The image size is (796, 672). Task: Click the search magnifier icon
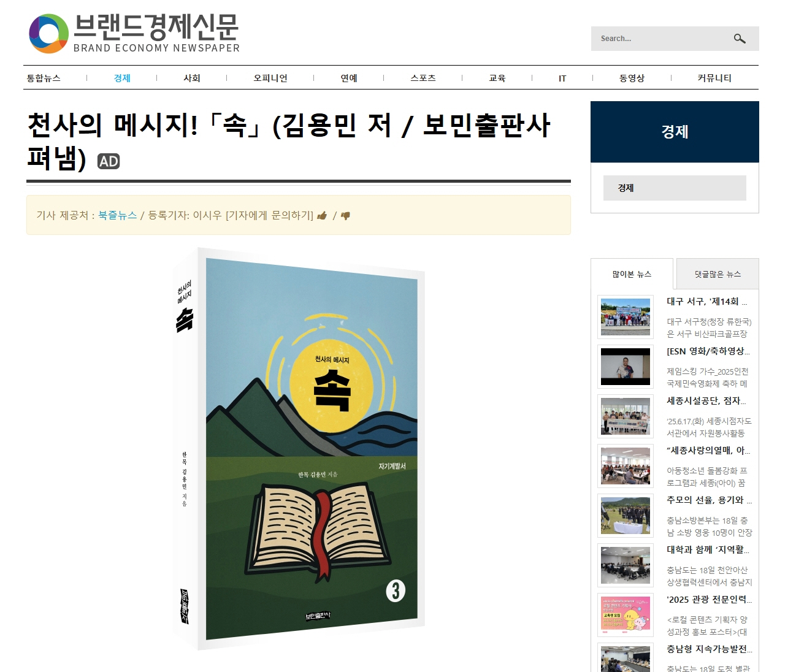coord(740,39)
